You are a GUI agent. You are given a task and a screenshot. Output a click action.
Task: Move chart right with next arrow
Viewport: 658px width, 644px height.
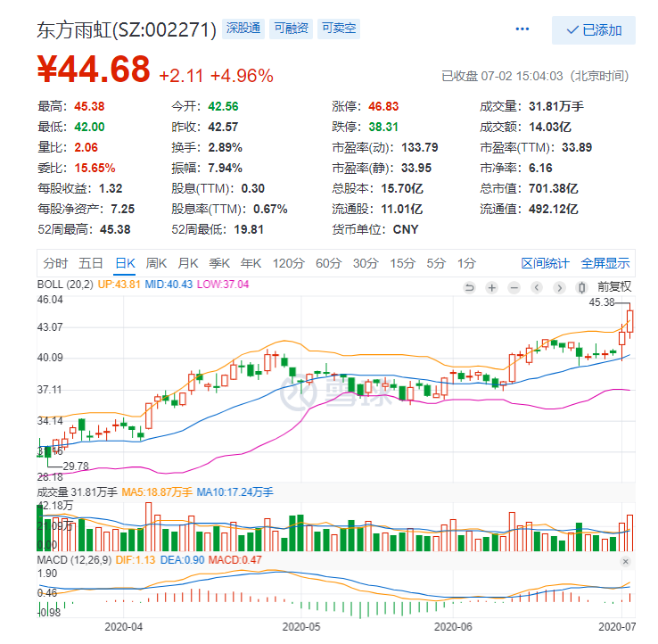(x=559, y=287)
